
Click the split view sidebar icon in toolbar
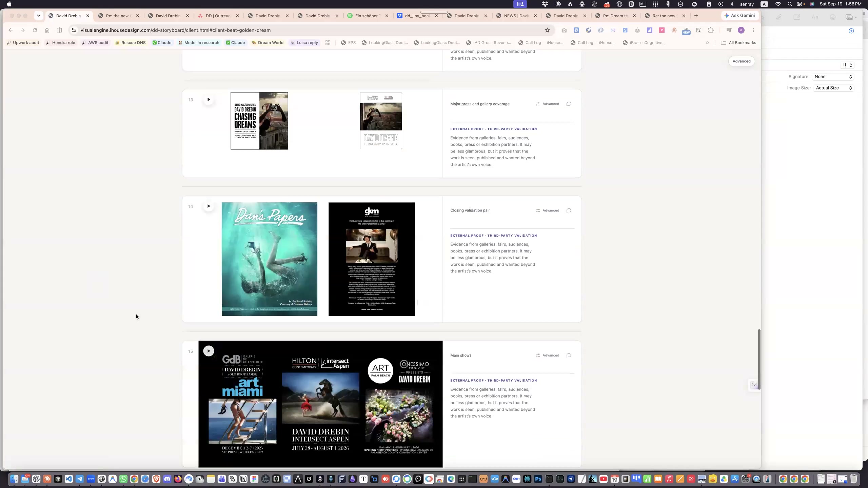pos(59,30)
